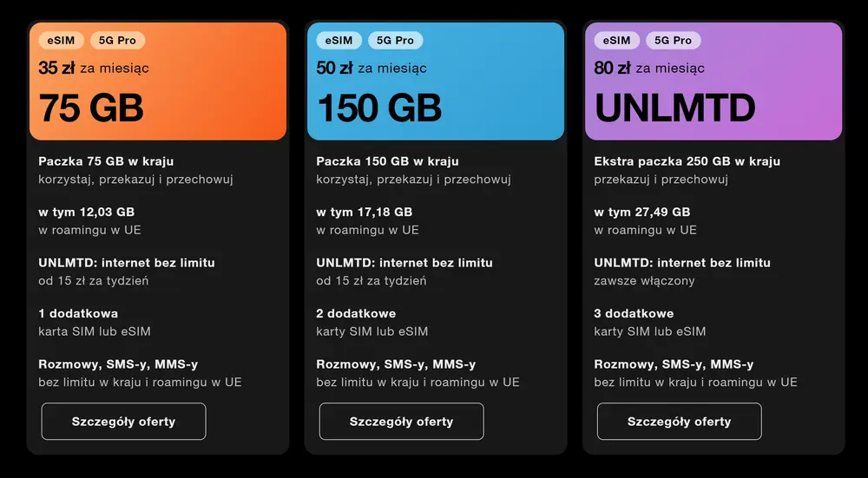
Task: Click eSIM badge on purple UNLMTD card
Action: (x=616, y=41)
